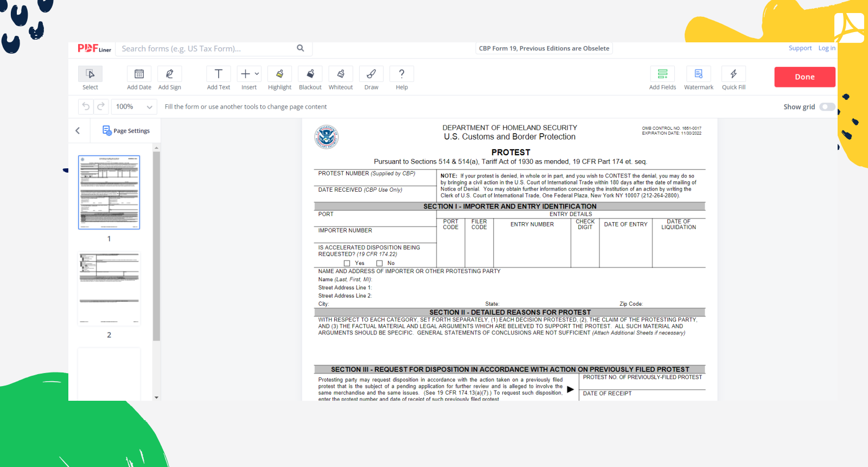868x467 pixels.
Task: Select the Add Text tool
Action: pos(219,74)
